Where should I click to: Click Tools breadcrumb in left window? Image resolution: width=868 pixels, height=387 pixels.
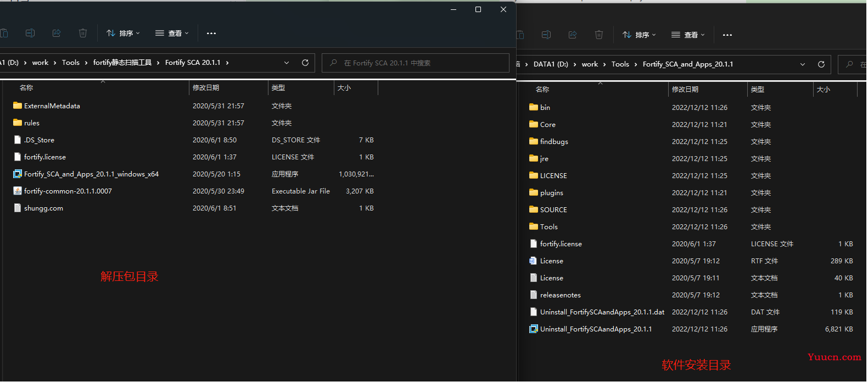click(71, 63)
